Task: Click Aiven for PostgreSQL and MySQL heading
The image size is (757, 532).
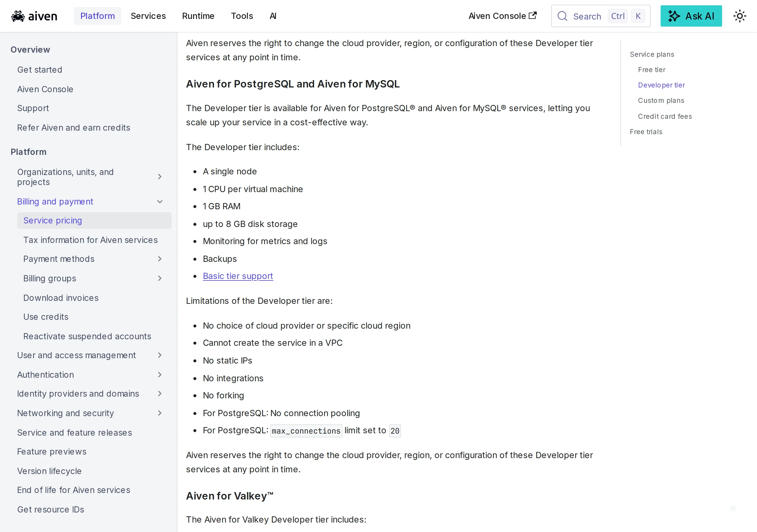Action: [293, 84]
